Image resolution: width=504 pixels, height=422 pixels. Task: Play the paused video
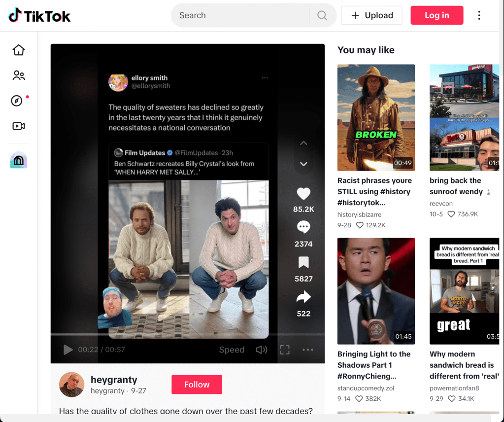[x=68, y=350]
